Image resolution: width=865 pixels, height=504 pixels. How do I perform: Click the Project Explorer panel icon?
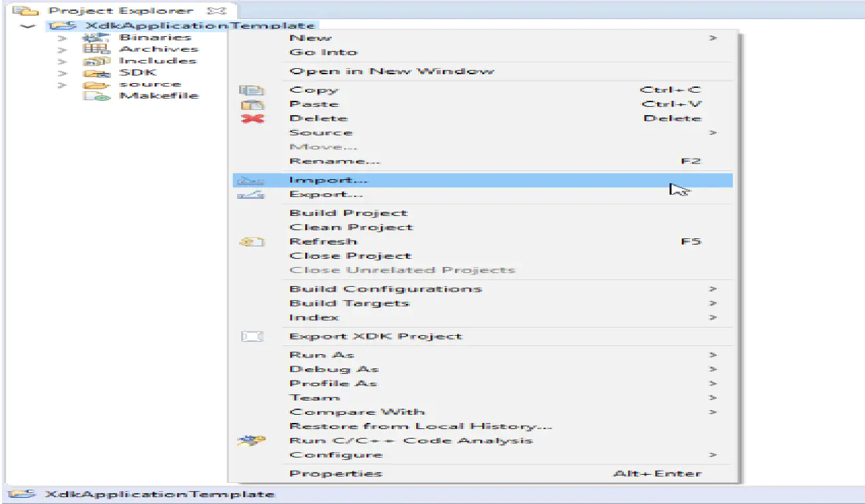[x=25, y=11]
